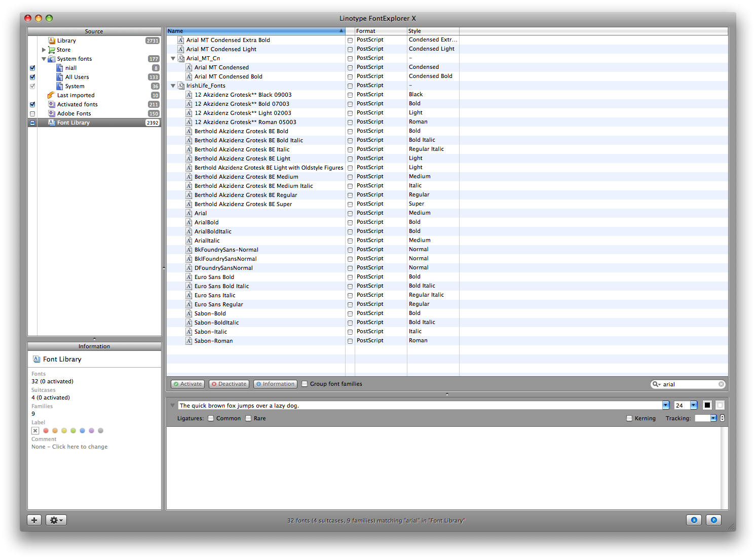Click the white background color swatch
This screenshot has height=559, width=756.
coord(720,405)
